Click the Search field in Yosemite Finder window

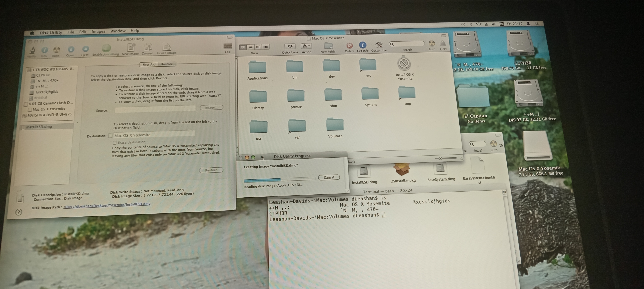click(406, 44)
